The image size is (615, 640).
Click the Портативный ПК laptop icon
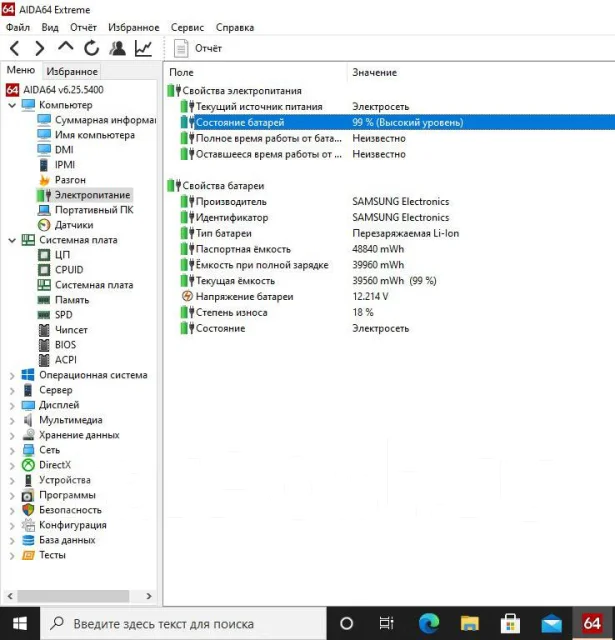click(44, 210)
